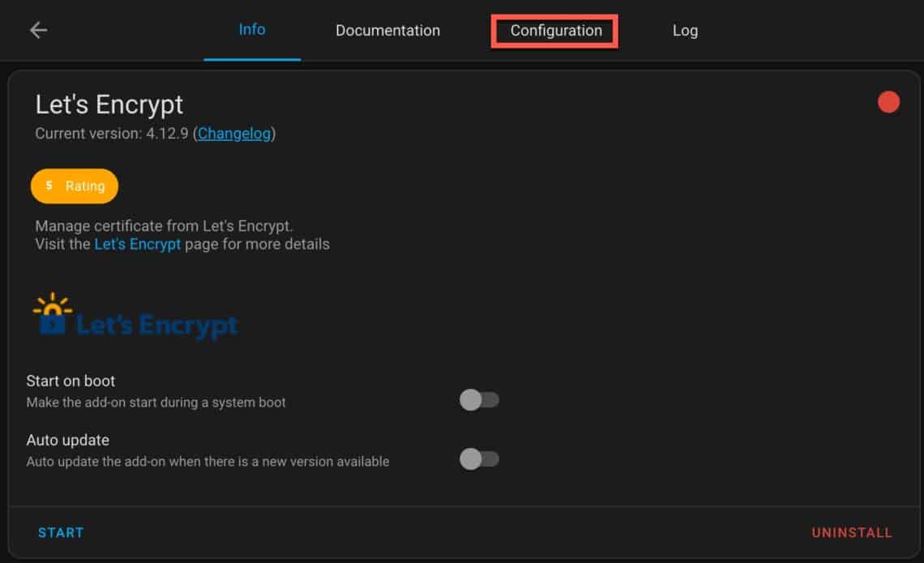Click the red status indicator dot
Image resolution: width=924 pixels, height=563 pixels.
pyautogui.click(x=888, y=102)
